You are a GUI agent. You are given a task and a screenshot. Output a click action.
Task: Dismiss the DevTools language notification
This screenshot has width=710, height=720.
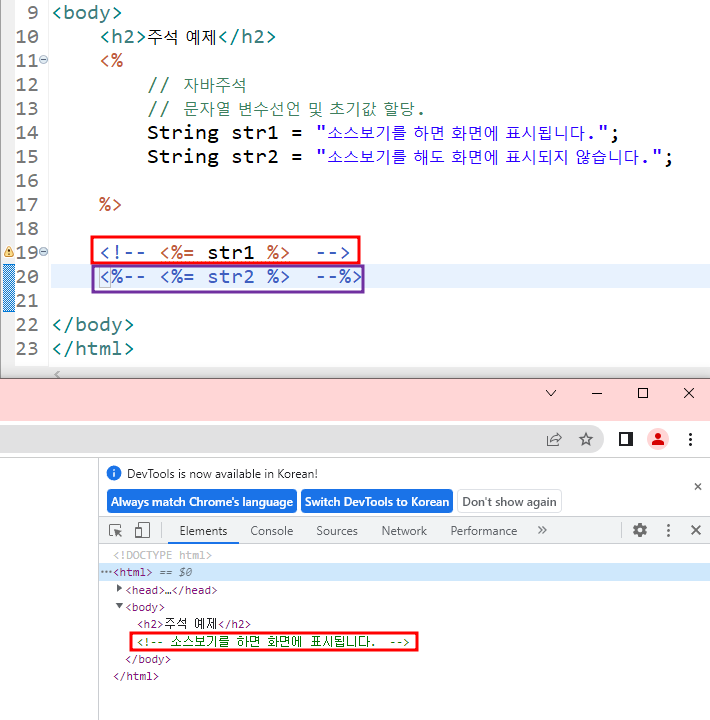click(x=698, y=486)
